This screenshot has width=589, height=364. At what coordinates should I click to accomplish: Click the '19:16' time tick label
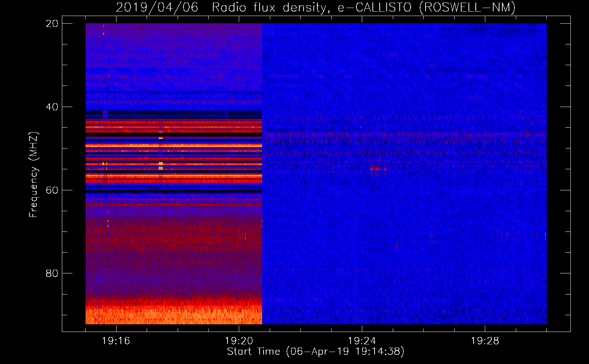[116, 341]
